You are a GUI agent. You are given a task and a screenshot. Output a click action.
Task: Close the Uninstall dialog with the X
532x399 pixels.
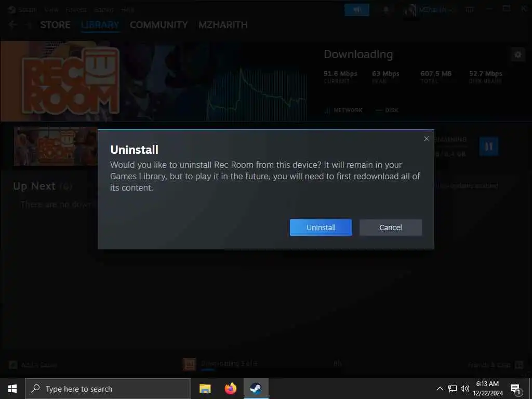[x=427, y=139]
